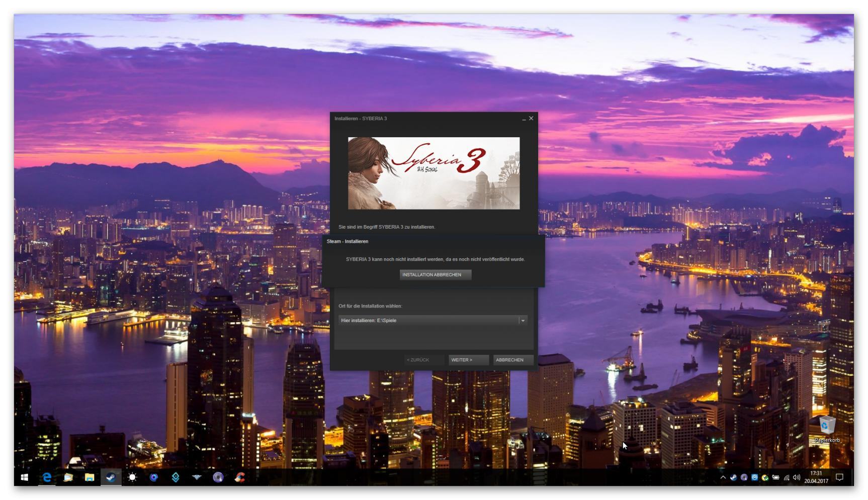868x500 pixels.
Task: Open the white sun icon in the taskbar
Action: (x=132, y=477)
